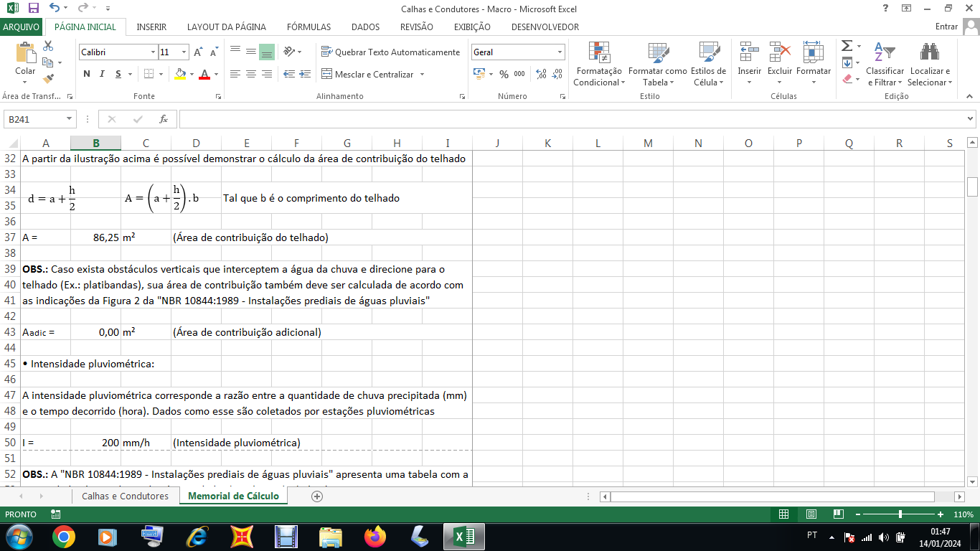
Task: Add a new sheet with plus icon
Action: point(317,496)
